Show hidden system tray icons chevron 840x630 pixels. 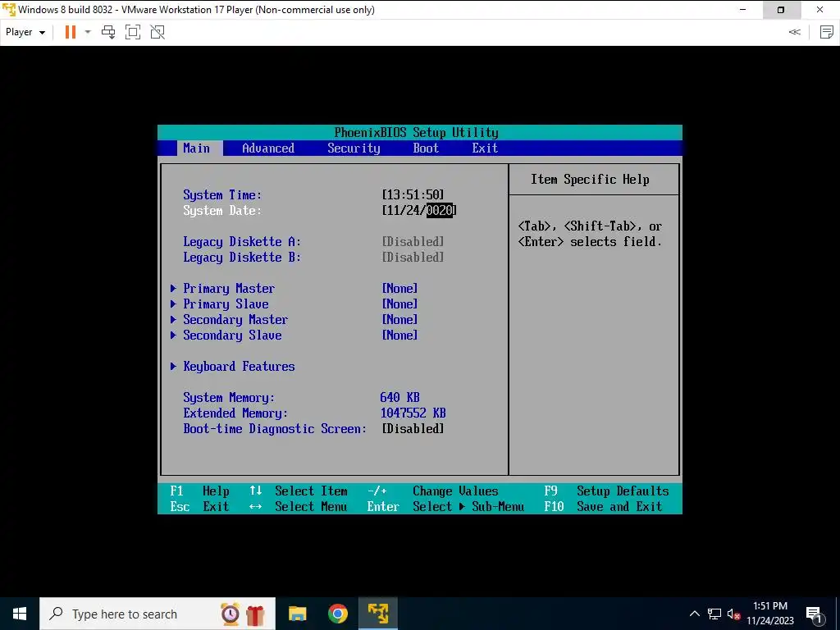pos(694,614)
